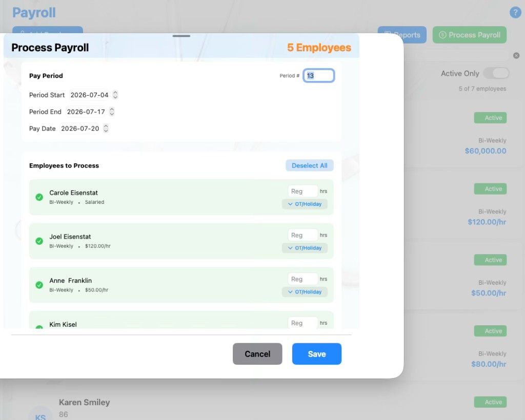Uncheck Anne Franklin's green checkmark
This screenshot has width=525, height=420.
[39, 285]
